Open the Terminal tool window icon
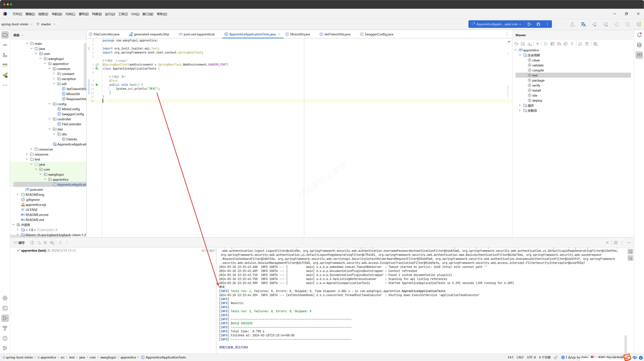 coord(5,308)
